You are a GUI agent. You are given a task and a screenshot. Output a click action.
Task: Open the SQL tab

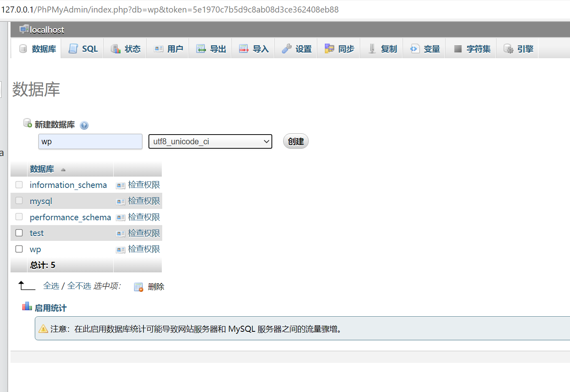pyautogui.click(x=82, y=48)
